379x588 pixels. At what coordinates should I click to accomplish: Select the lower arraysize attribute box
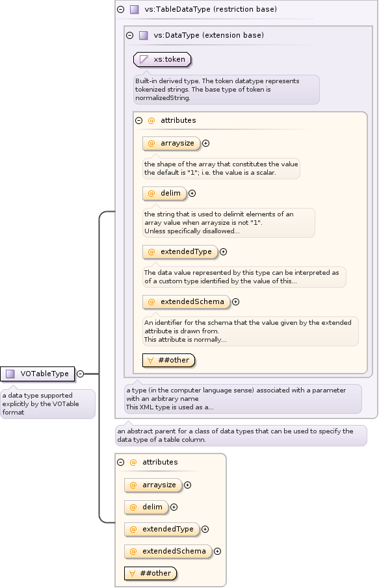pos(153,485)
